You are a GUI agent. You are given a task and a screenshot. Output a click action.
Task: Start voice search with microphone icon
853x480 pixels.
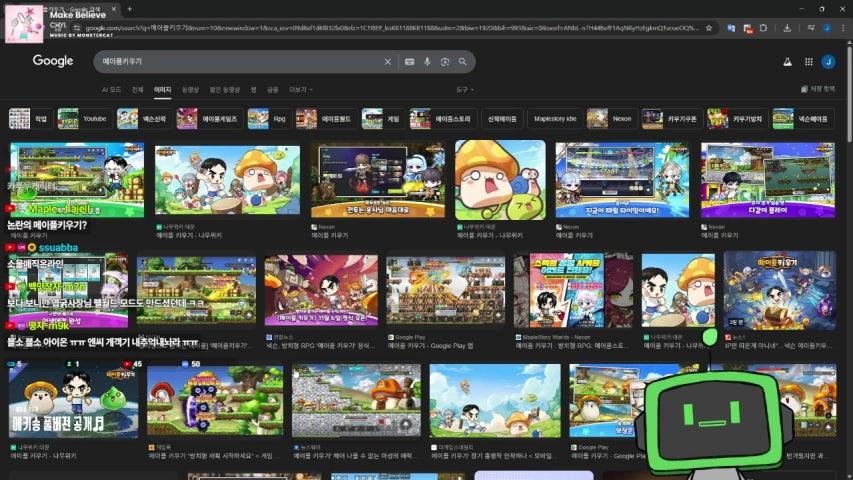pyautogui.click(x=427, y=62)
